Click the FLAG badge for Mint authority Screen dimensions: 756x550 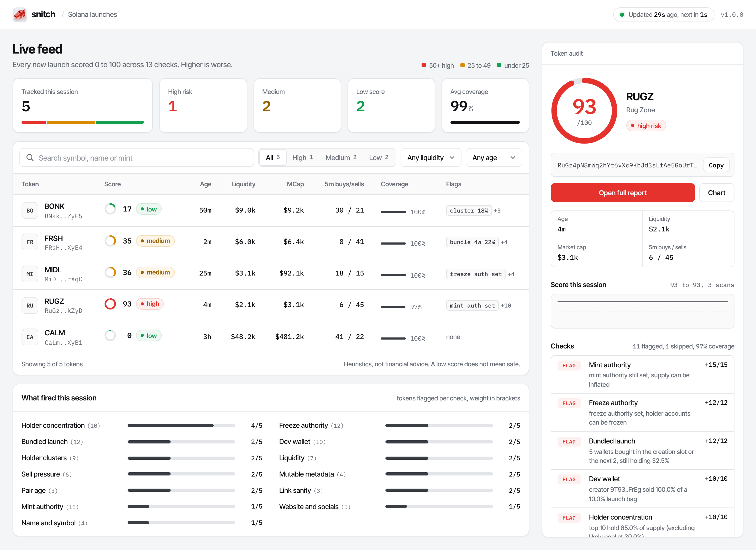click(569, 366)
